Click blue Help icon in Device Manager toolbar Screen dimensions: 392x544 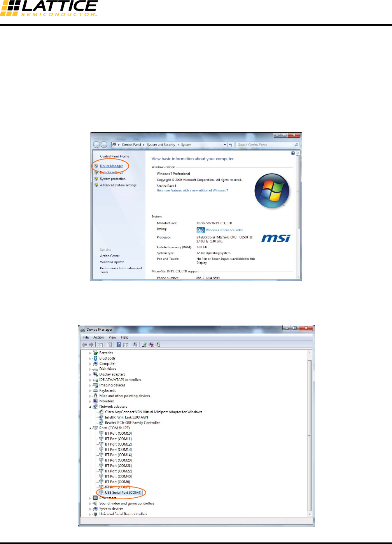(x=119, y=345)
